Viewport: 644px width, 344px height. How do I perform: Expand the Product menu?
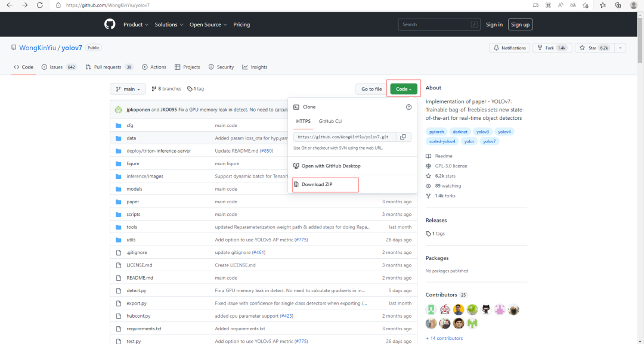136,24
